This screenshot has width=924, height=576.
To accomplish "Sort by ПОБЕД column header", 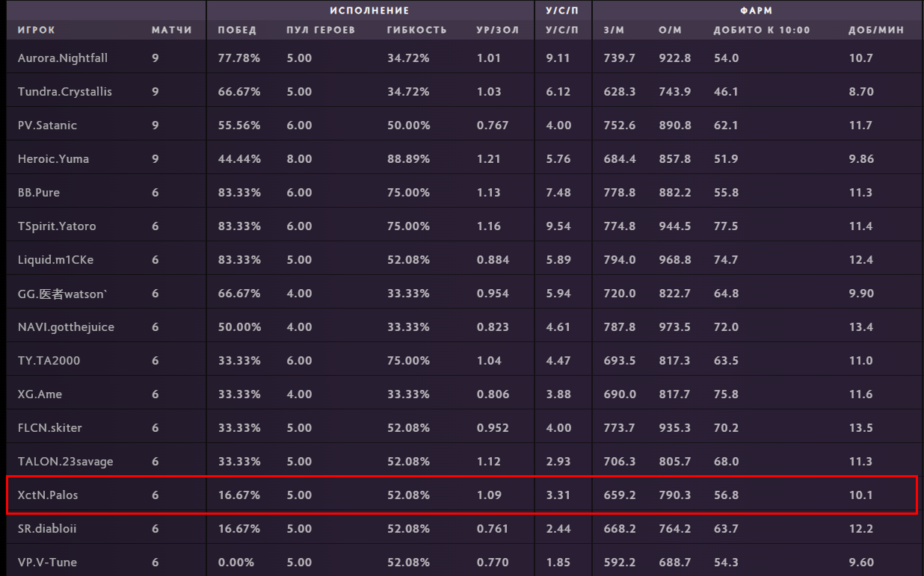I will click(x=237, y=31).
